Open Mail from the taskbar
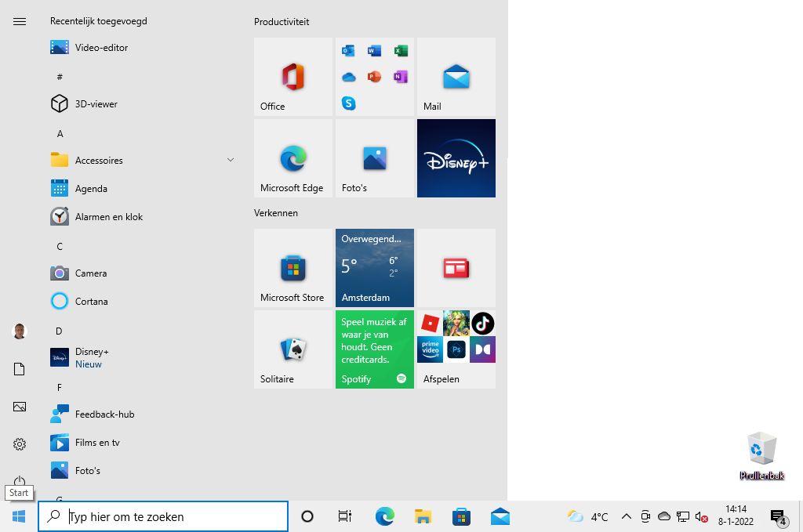 click(x=500, y=516)
